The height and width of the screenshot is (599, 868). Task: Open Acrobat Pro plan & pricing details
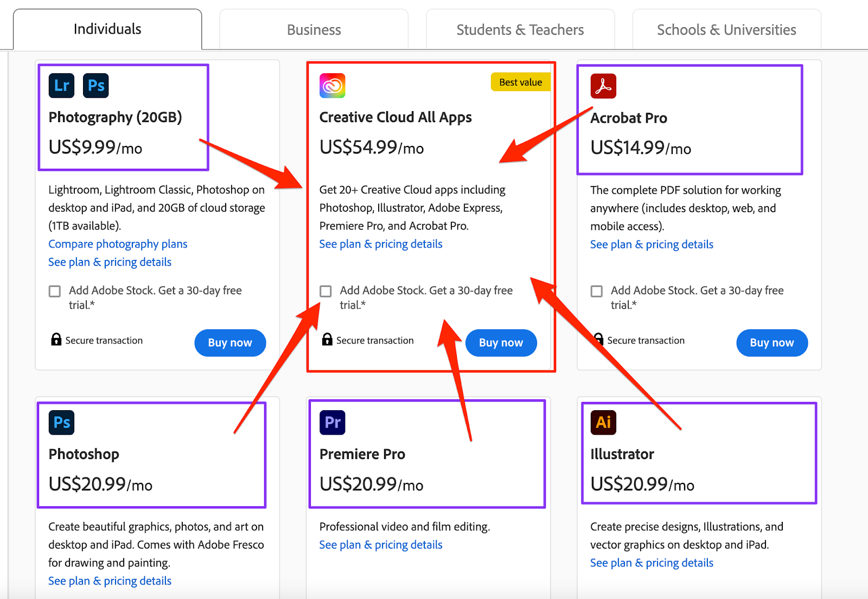[652, 245]
